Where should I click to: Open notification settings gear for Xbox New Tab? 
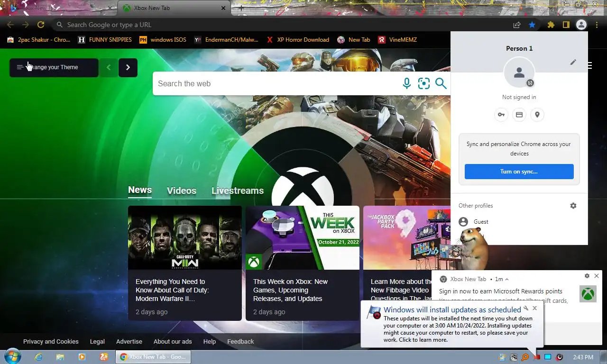(587, 276)
